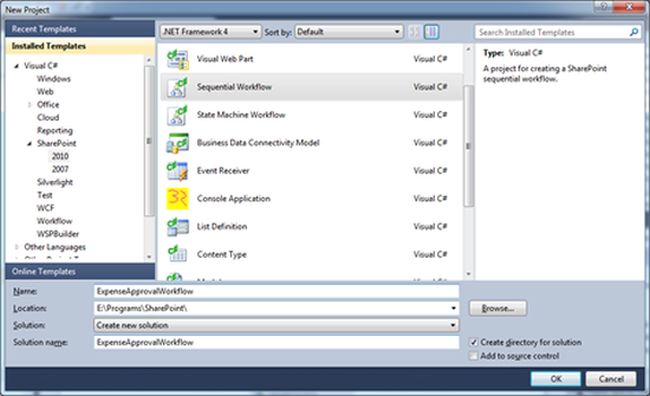Select the Business Data Connectivity Model name
Screen dimensions: 650x396
[x=258, y=143]
